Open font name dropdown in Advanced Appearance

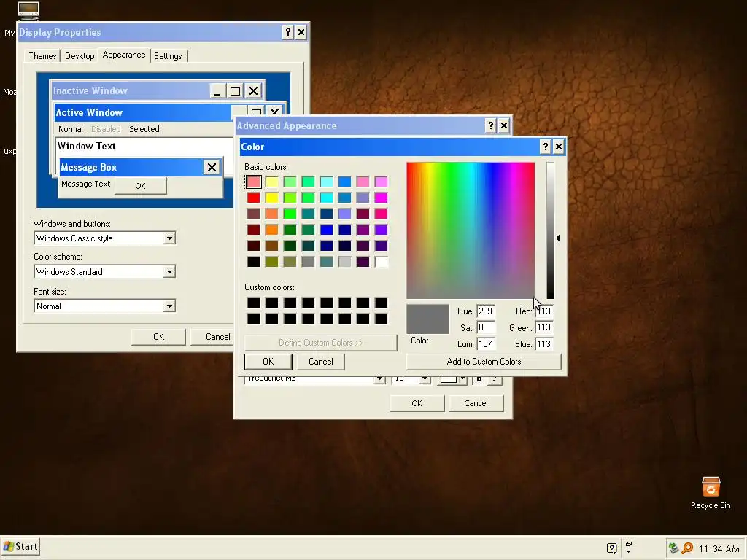click(379, 379)
